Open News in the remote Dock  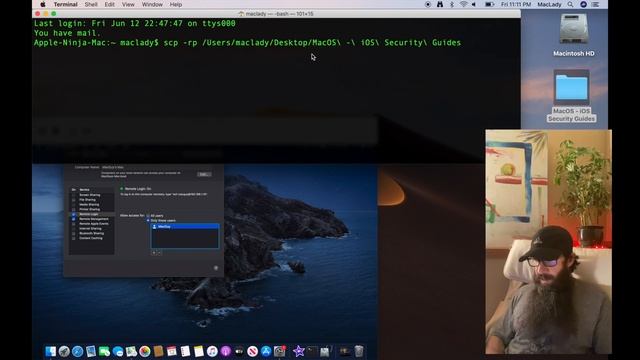(253, 351)
